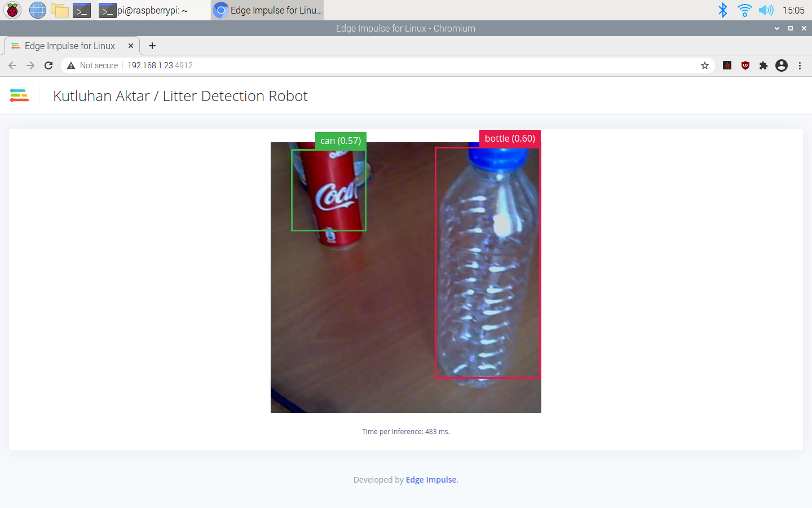Image resolution: width=812 pixels, height=508 pixels.
Task: Open the Wi-Fi network tray menu
Action: tap(744, 10)
